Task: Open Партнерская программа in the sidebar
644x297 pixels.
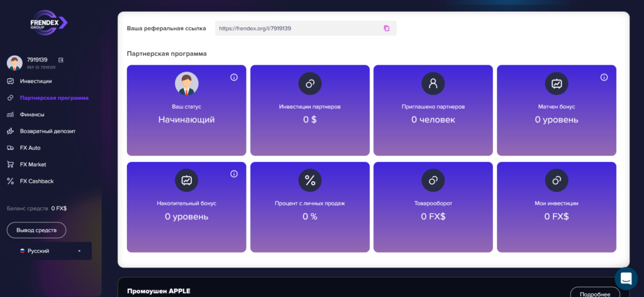Action: click(x=54, y=98)
